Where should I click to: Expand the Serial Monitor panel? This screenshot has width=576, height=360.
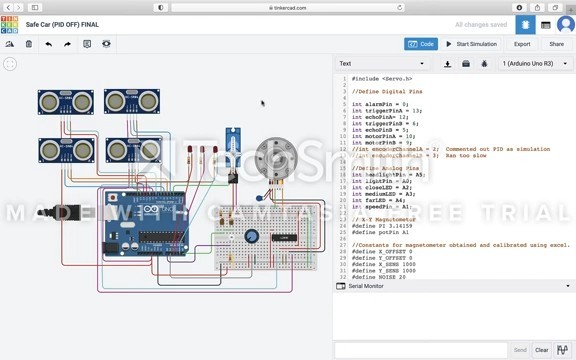point(568,286)
